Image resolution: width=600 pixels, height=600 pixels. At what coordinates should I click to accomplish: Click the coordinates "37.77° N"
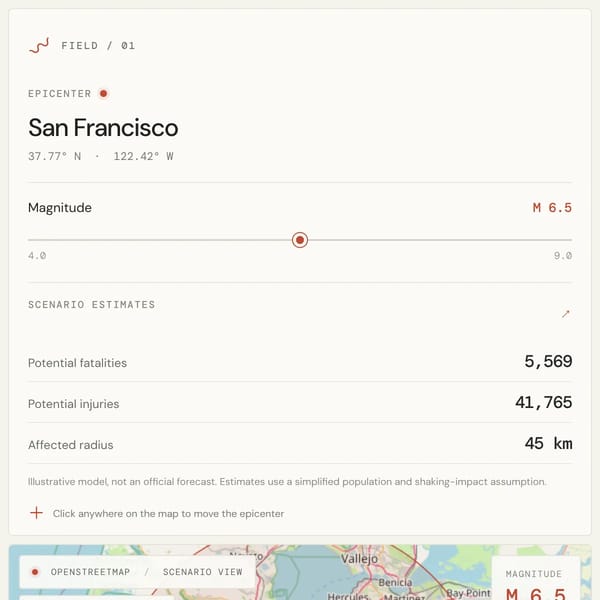pos(54,156)
